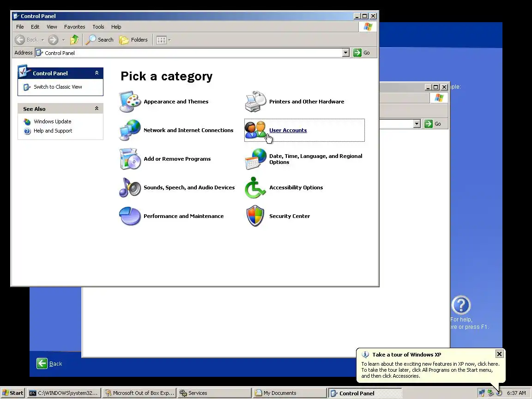Click the Help and Support question icon
The width and height of the screenshot is (532, 399).
(x=27, y=131)
